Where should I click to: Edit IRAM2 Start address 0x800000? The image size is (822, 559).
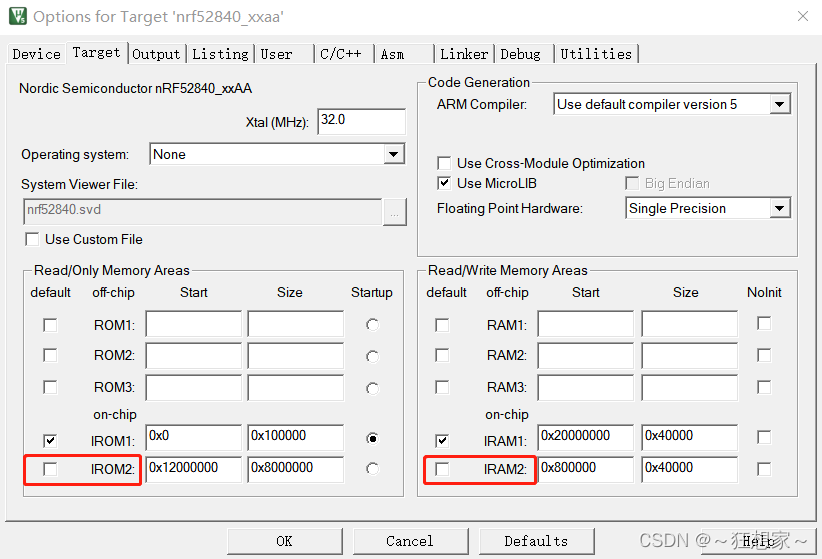pyautogui.click(x=586, y=469)
